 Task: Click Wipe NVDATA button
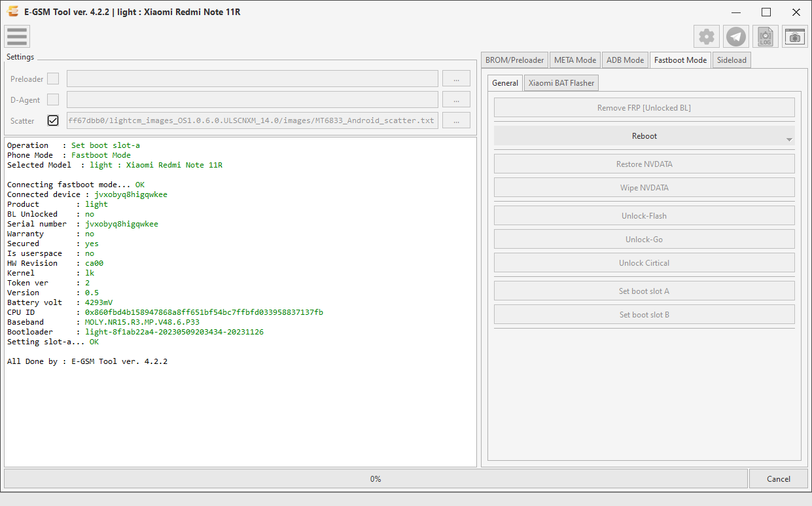[x=644, y=187]
